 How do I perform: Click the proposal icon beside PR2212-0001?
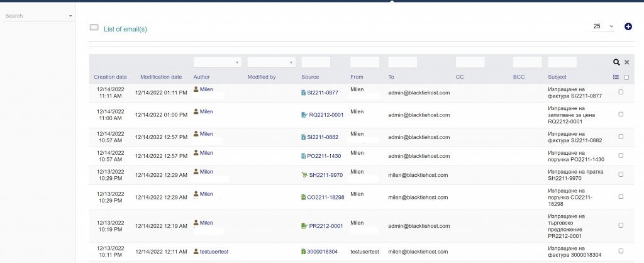[x=304, y=225]
